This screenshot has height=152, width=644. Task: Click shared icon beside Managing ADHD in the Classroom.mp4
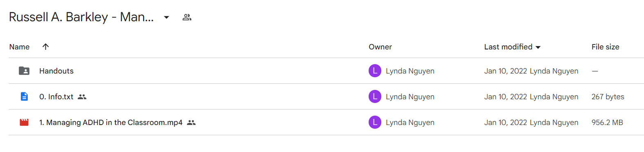[x=191, y=123]
